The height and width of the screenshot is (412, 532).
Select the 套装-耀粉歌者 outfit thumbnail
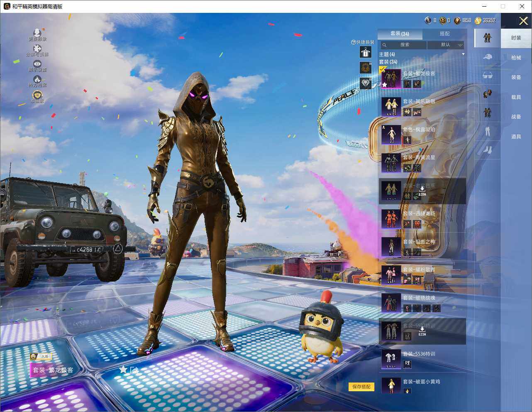391,275
